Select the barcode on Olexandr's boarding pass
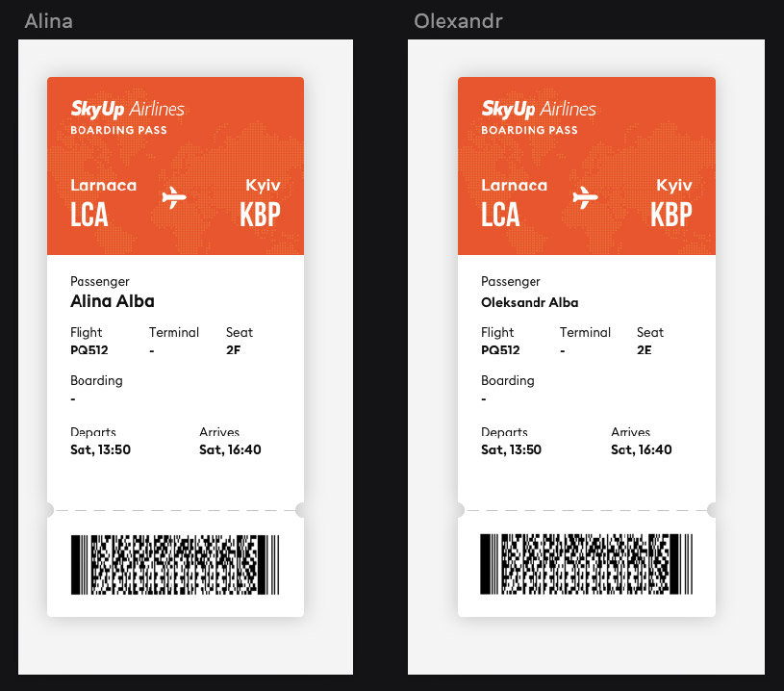The height and width of the screenshot is (691, 784). pos(586,564)
